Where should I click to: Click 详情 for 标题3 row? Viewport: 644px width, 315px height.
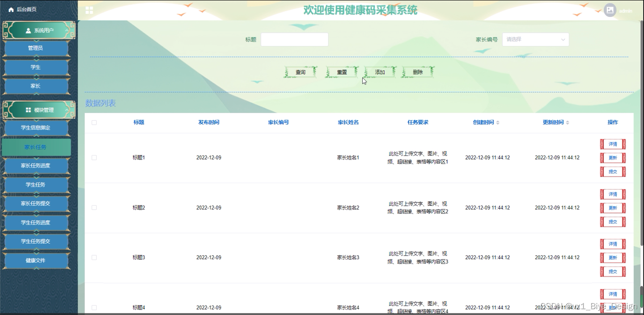coord(613,244)
